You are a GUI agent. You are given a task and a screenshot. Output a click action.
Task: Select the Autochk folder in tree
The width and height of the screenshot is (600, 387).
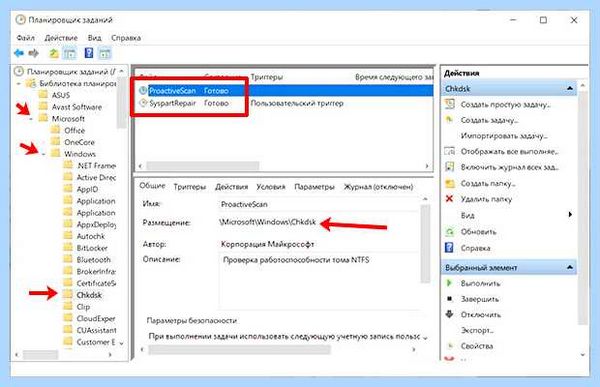click(91, 236)
